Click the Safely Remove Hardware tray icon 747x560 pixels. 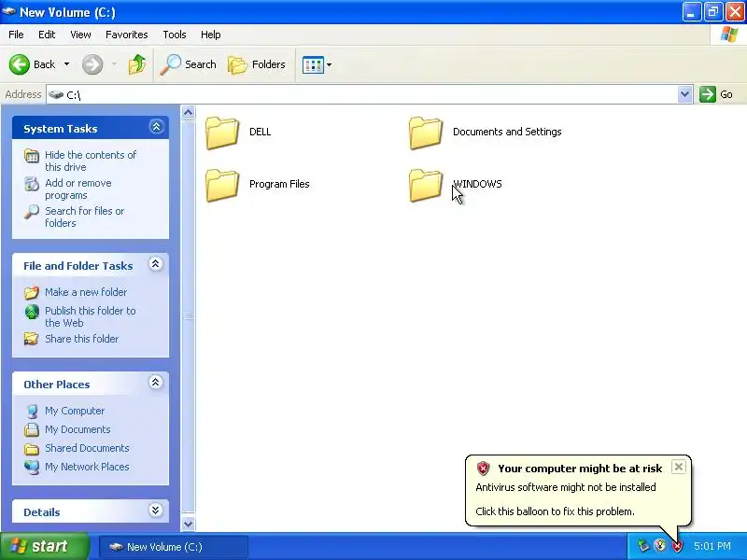pyautogui.click(x=643, y=546)
